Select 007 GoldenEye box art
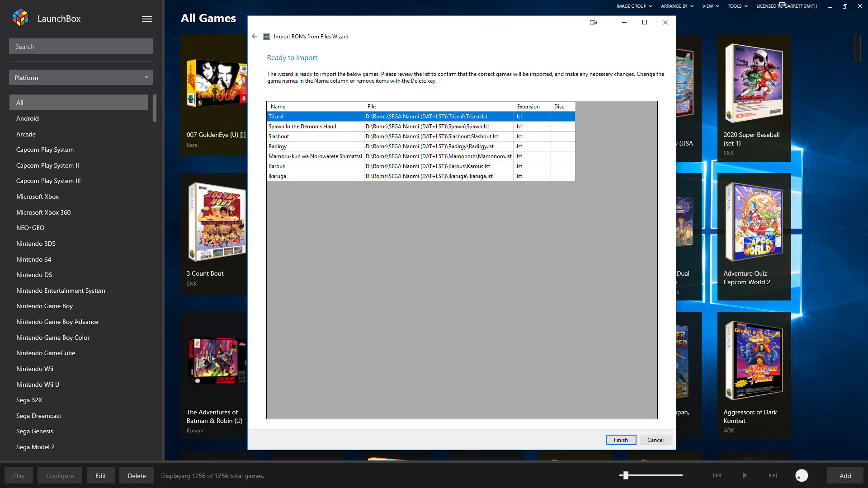This screenshot has height=488, width=868. click(x=217, y=83)
